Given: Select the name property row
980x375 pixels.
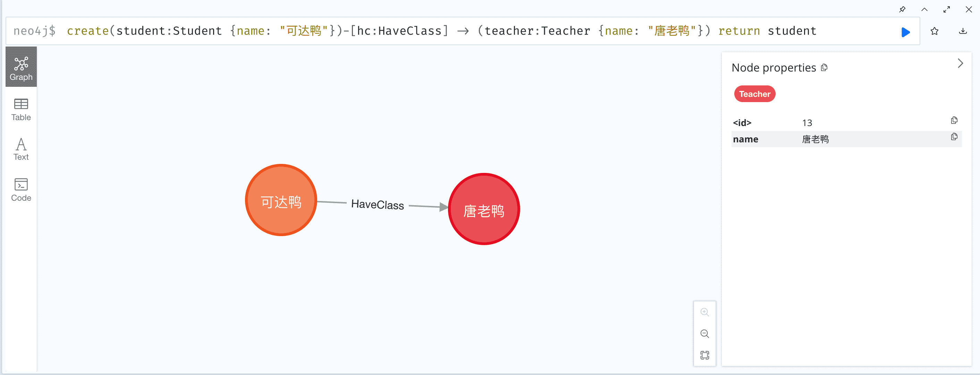Looking at the screenshot, I should 846,139.
